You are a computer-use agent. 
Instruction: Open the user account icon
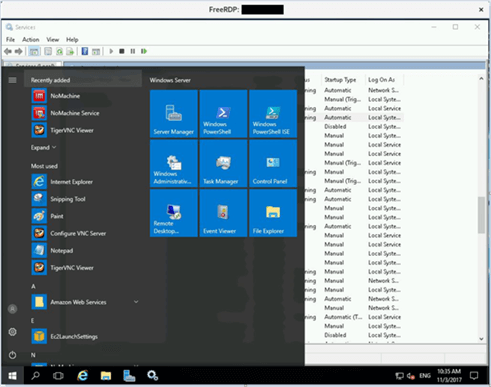click(x=12, y=309)
